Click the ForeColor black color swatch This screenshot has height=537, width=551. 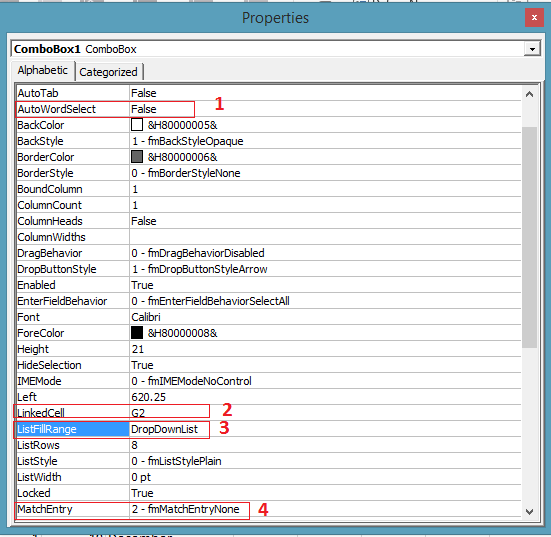[x=137, y=333]
